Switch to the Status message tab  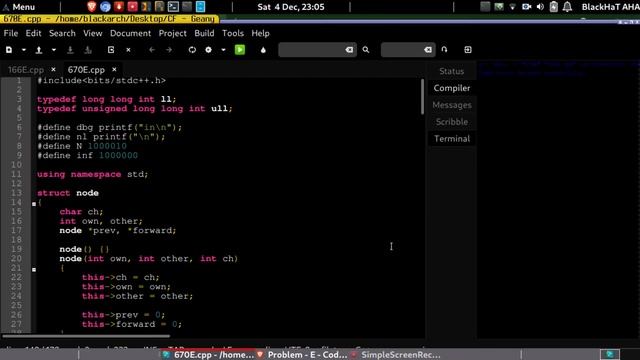[x=451, y=71]
